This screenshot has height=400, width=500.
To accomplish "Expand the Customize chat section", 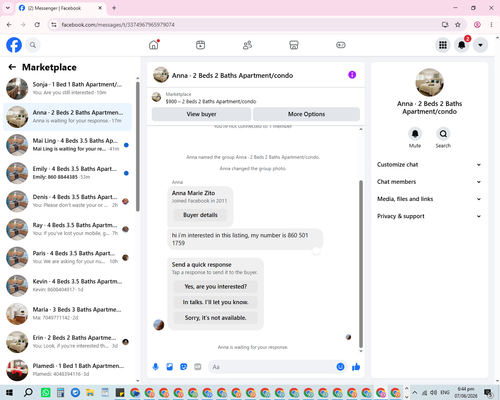I will [429, 165].
